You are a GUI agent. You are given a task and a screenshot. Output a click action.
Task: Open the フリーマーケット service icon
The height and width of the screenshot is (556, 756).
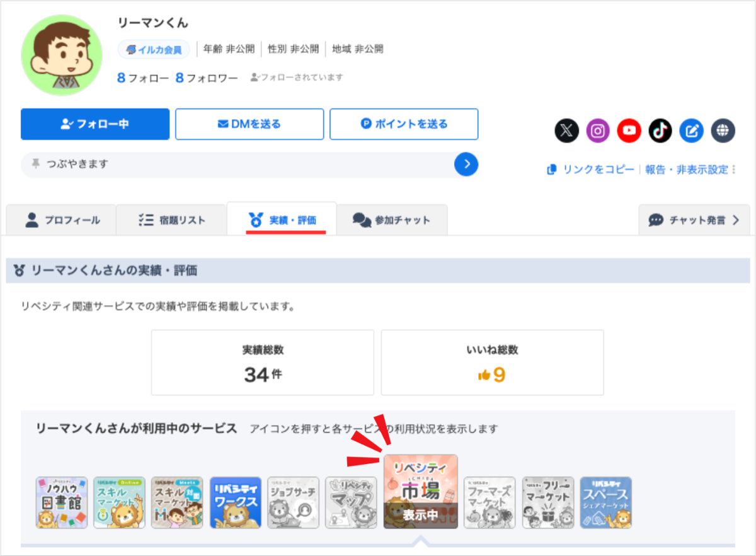click(548, 502)
